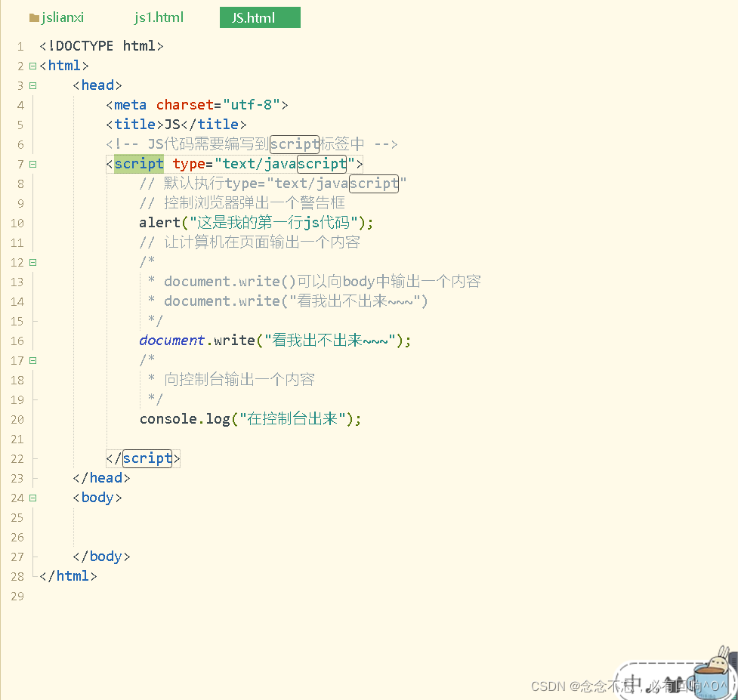The image size is (738, 700).
Task: Click line number 10 in the gutter
Action: (17, 223)
